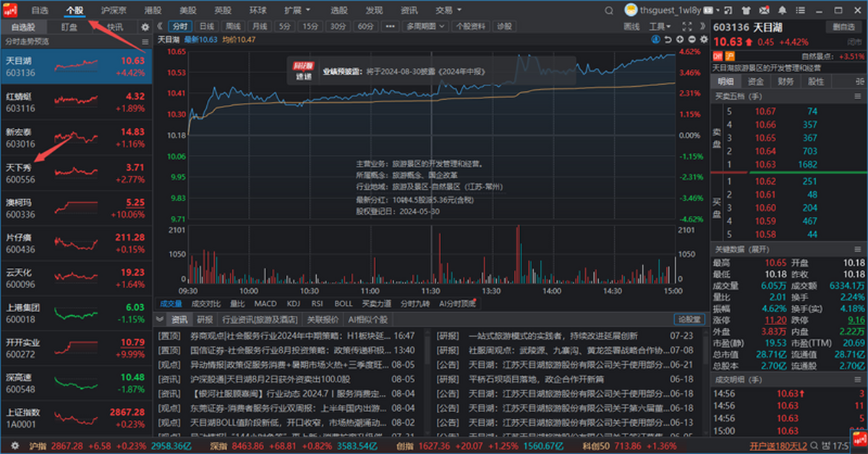
Task: Open the 多周期图 dropdown
Action: click(x=425, y=26)
